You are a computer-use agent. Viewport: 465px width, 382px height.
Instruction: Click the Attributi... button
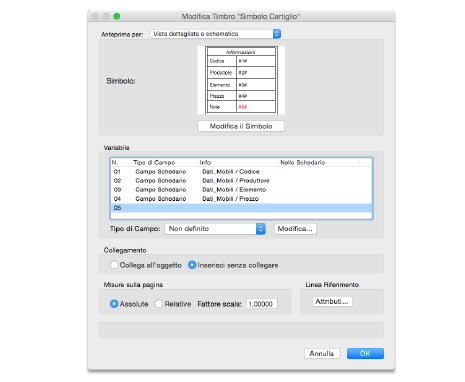(332, 301)
